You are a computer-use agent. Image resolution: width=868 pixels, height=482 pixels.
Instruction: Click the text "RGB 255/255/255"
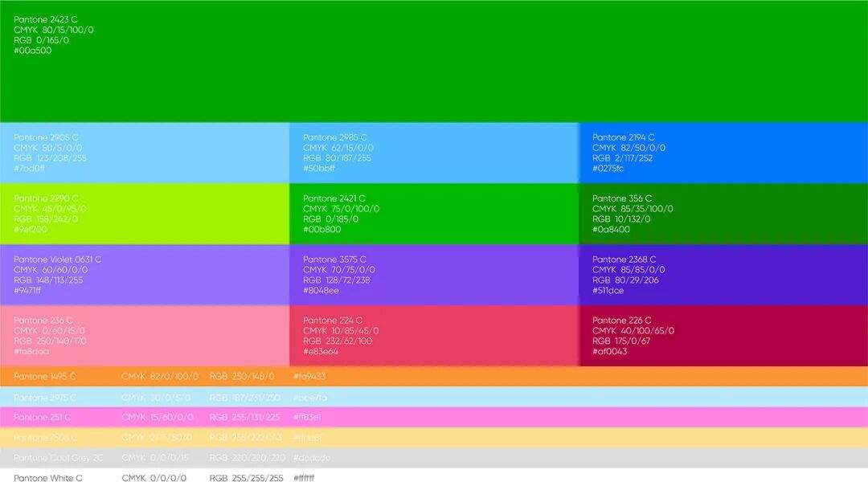coord(247,478)
